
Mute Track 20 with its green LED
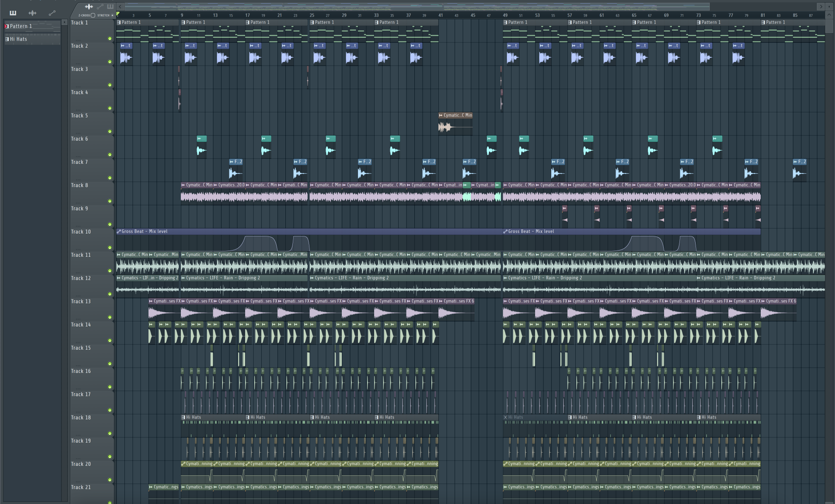110,480
